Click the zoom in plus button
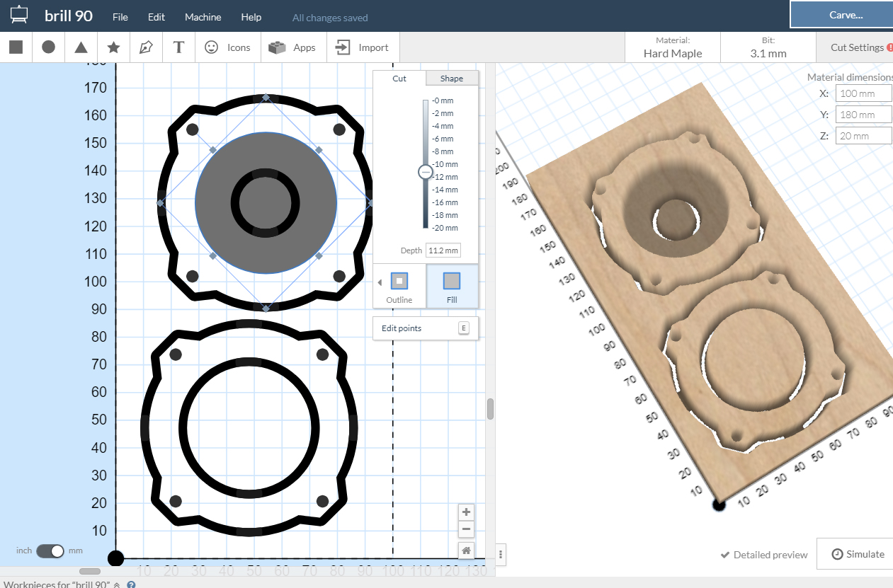This screenshot has width=893, height=588. click(466, 512)
